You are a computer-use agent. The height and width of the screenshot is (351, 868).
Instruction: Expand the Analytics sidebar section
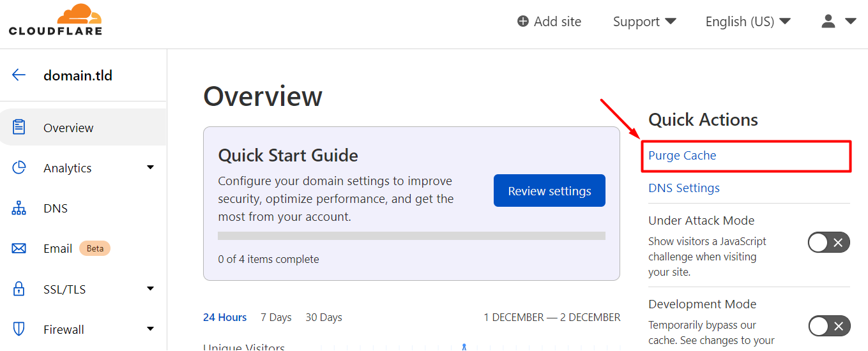pos(150,168)
